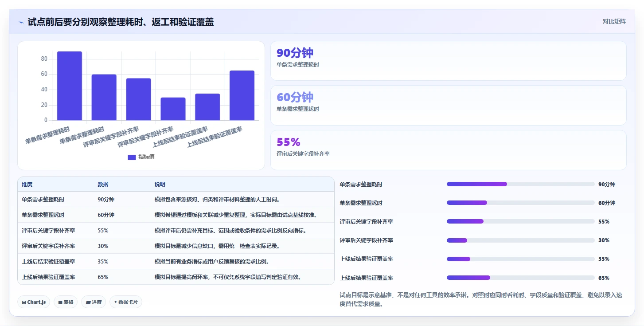Click the 0 label on the y-axis
This screenshot has width=644, height=326.
[x=46, y=120]
